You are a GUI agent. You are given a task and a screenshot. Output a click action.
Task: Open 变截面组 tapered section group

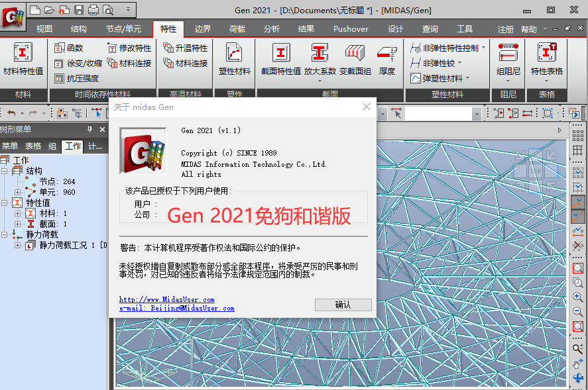[355, 59]
